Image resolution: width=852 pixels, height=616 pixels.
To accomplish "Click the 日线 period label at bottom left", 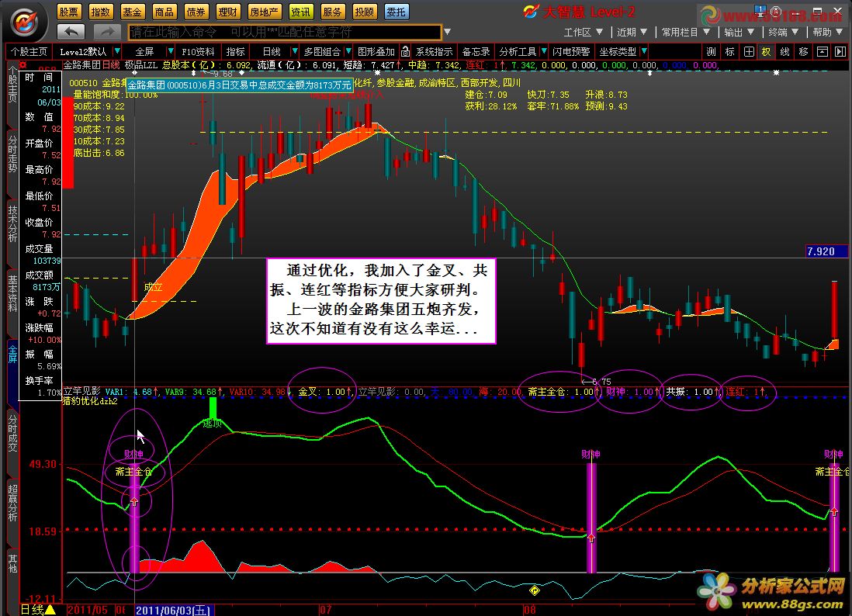I will click(x=32, y=610).
